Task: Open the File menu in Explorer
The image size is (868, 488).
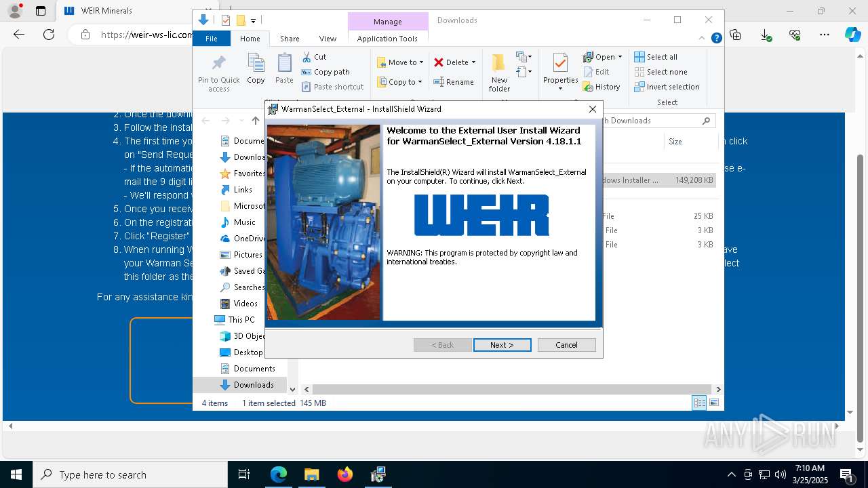Action: coord(212,39)
